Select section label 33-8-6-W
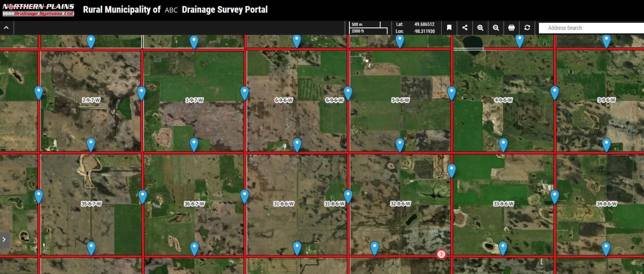Viewport: 644px width, 274px height. [504, 204]
